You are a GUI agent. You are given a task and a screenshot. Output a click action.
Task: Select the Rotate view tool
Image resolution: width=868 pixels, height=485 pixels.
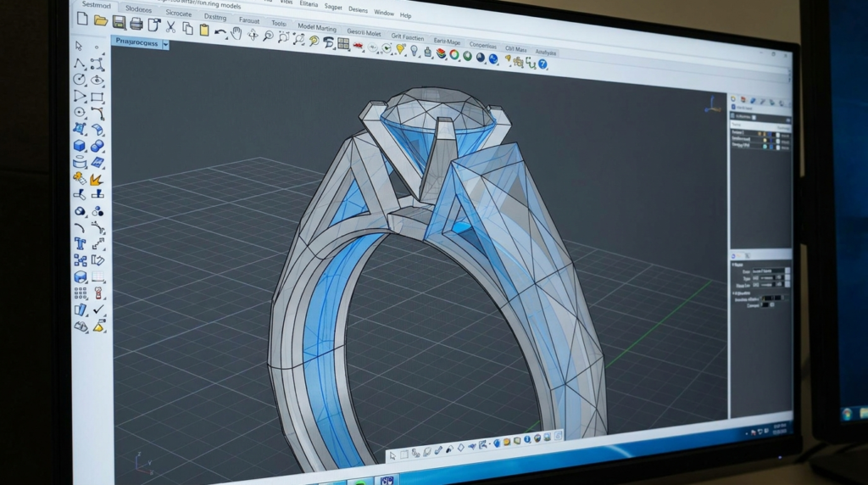pyautogui.click(x=253, y=36)
